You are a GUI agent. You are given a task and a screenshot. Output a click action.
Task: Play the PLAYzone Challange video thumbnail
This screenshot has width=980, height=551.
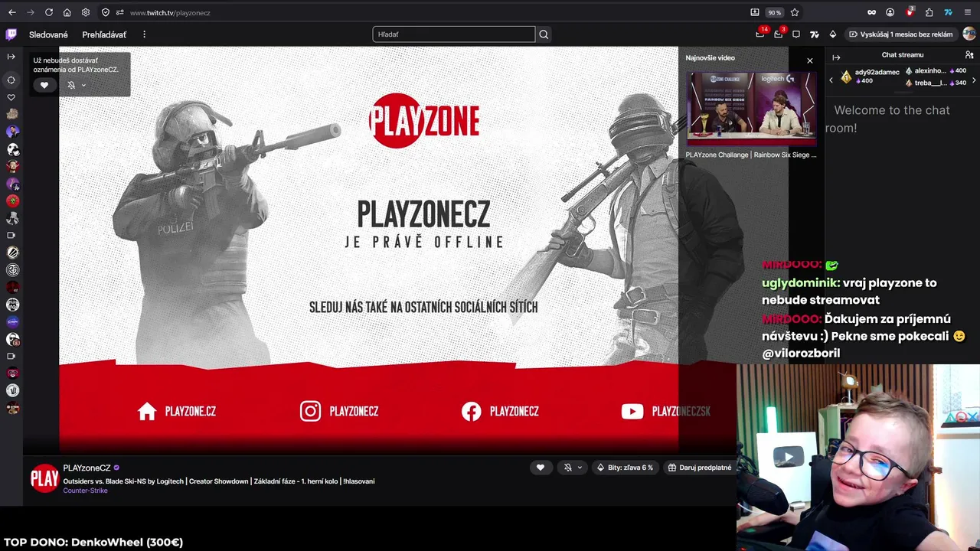(x=751, y=108)
